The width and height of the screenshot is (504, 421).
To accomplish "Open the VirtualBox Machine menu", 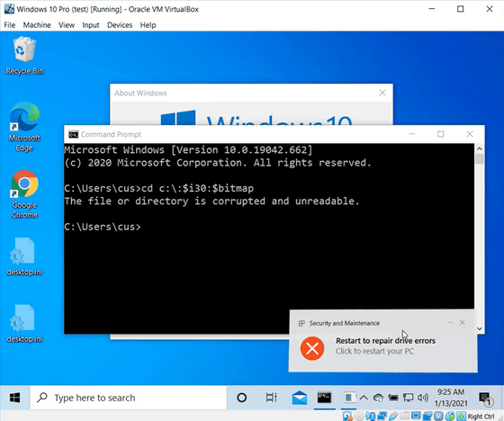I will click(x=37, y=25).
